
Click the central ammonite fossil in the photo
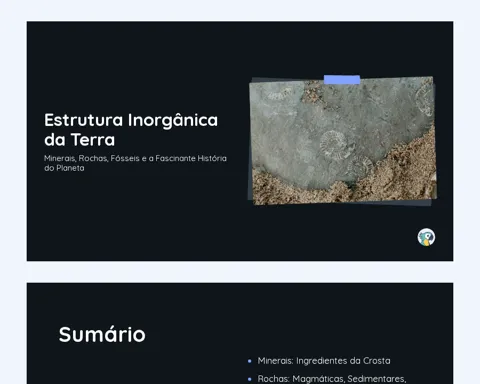tap(333, 144)
